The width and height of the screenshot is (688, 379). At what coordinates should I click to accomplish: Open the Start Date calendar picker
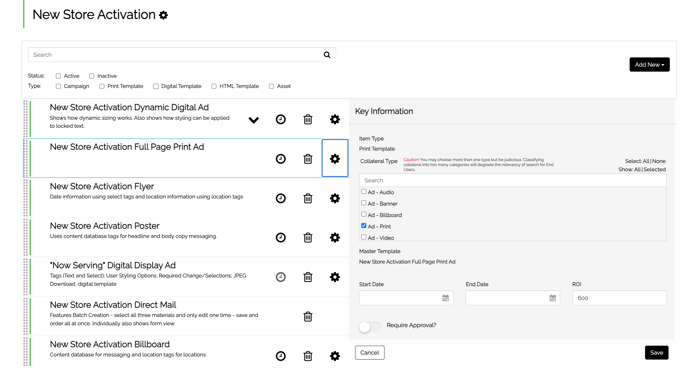pyautogui.click(x=445, y=298)
